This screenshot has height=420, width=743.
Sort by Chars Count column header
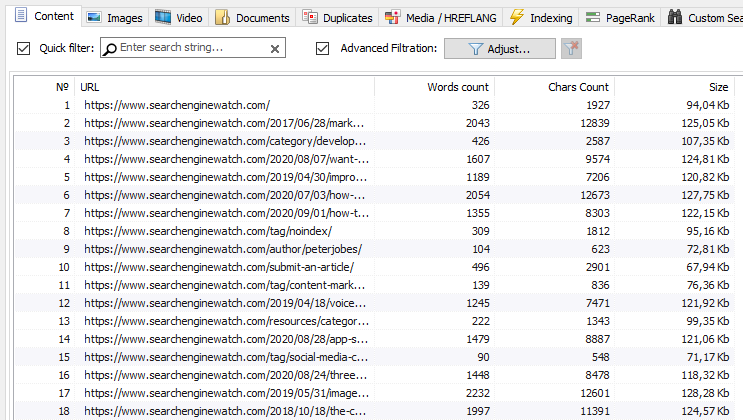pos(555,87)
